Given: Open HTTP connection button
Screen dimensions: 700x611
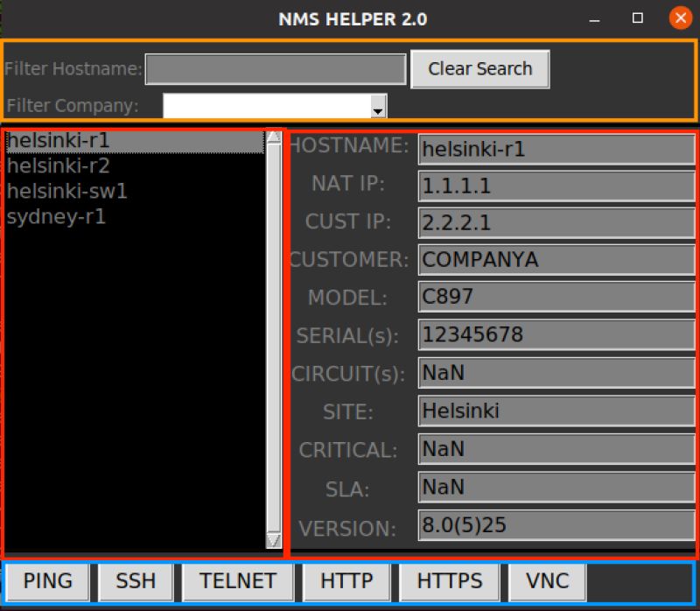Looking at the screenshot, I should 346,581.
